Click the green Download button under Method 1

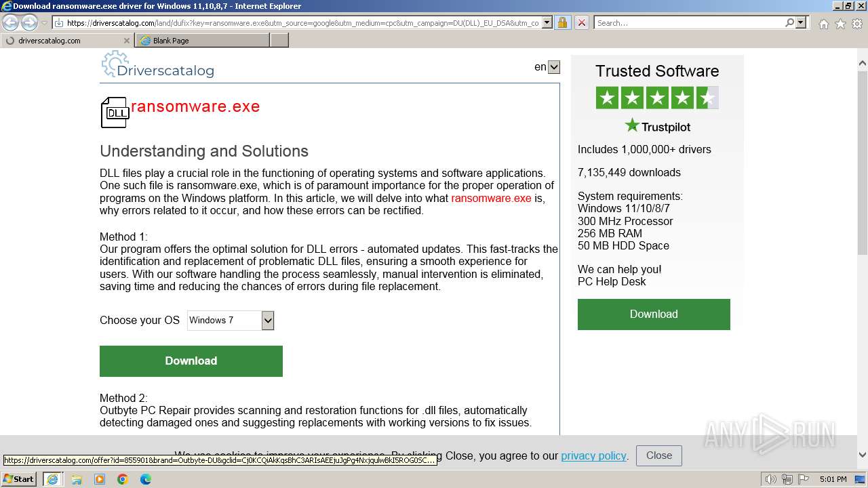191,361
